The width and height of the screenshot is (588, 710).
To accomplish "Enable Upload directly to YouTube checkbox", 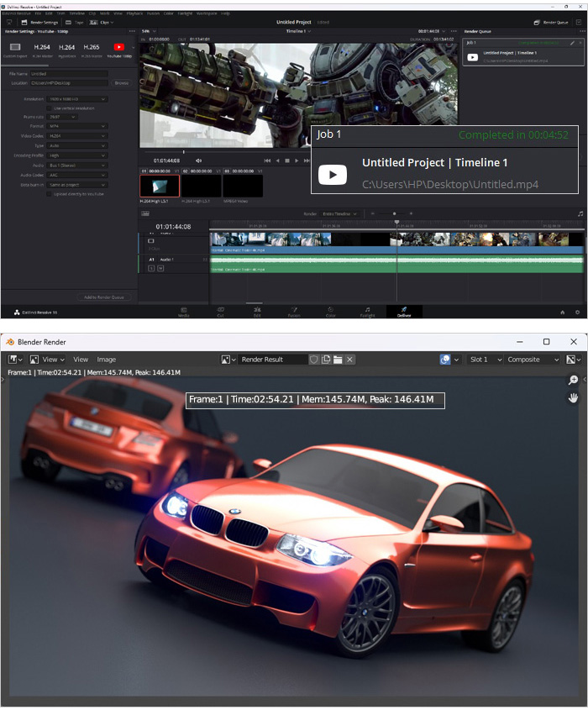I will [x=49, y=194].
